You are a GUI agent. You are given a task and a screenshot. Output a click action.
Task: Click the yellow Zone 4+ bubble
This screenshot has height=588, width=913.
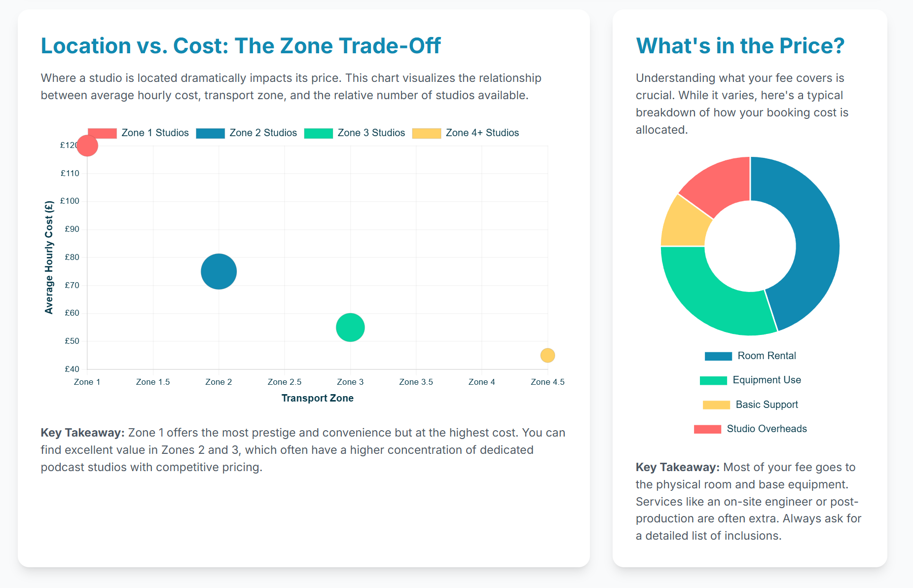(x=548, y=355)
